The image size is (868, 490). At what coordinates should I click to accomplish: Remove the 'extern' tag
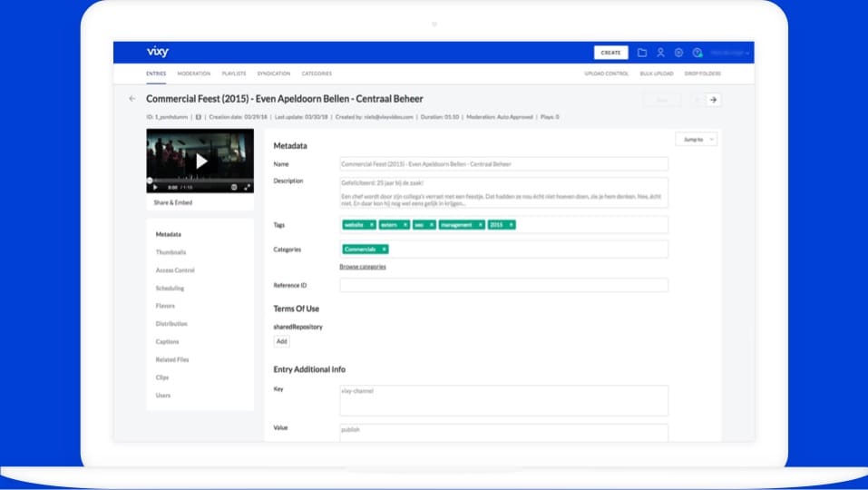coord(405,225)
